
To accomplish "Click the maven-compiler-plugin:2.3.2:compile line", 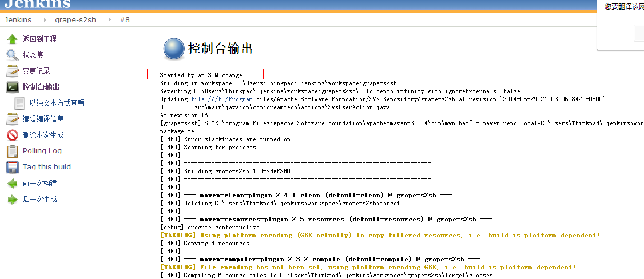I will pos(320,260).
